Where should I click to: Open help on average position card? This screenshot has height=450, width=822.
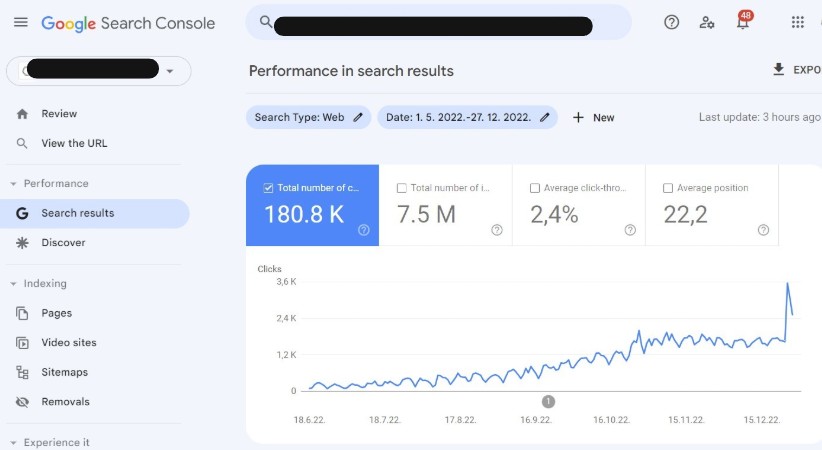point(763,230)
